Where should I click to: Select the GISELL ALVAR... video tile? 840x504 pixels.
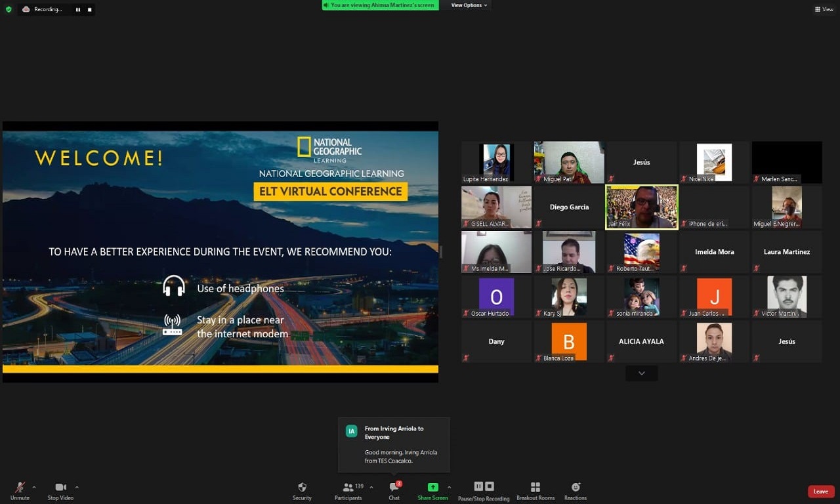pyautogui.click(x=496, y=207)
